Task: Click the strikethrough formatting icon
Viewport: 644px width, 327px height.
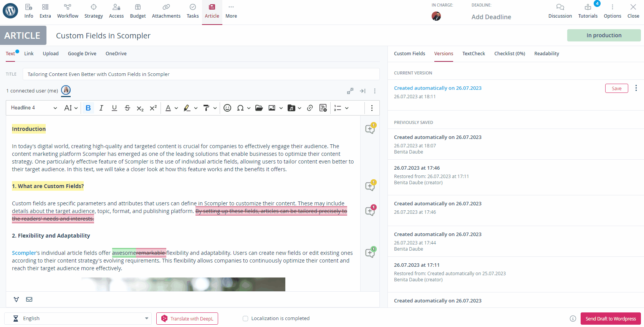Action: [x=127, y=108]
